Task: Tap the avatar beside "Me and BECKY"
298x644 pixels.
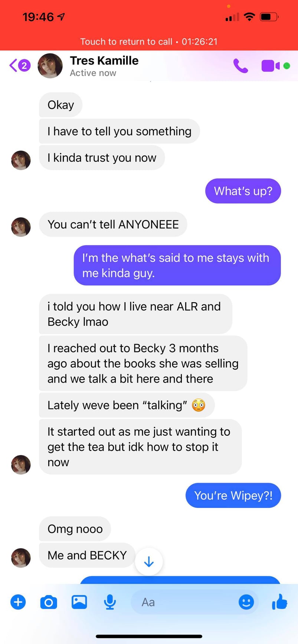Action: click(21, 558)
